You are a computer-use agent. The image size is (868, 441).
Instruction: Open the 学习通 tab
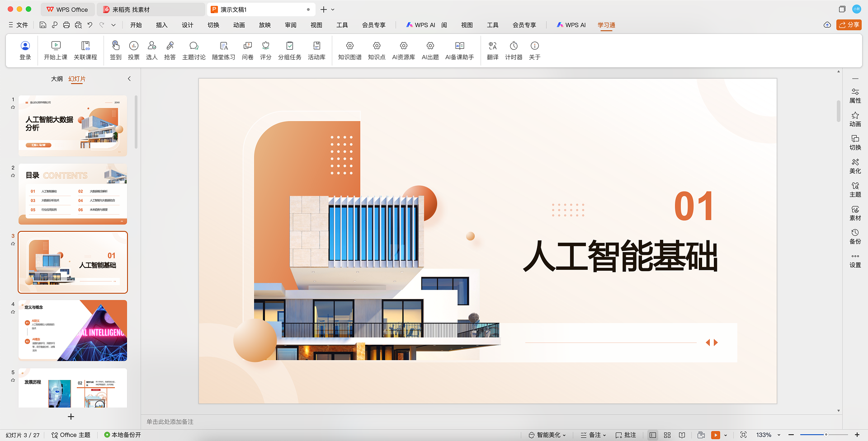[x=606, y=25]
